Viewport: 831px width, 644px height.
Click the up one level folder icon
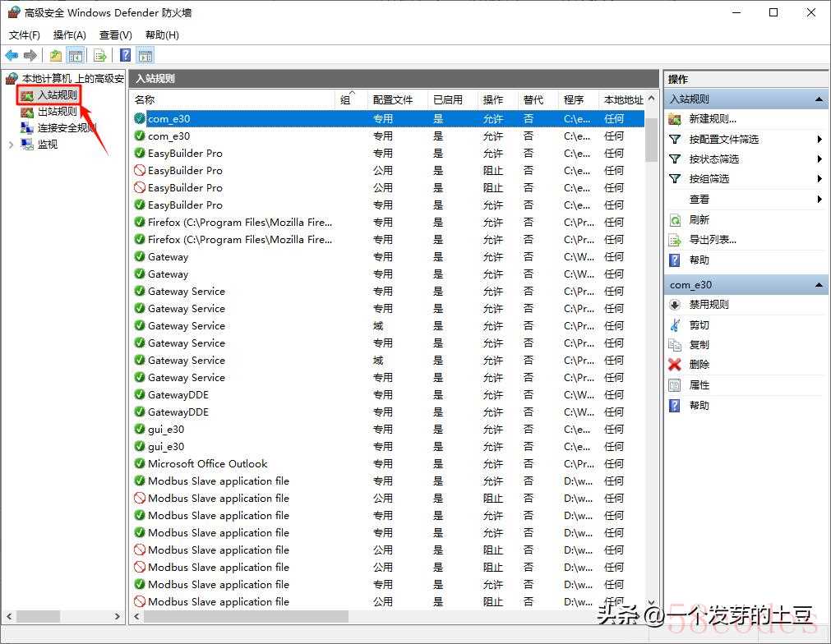point(55,56)
